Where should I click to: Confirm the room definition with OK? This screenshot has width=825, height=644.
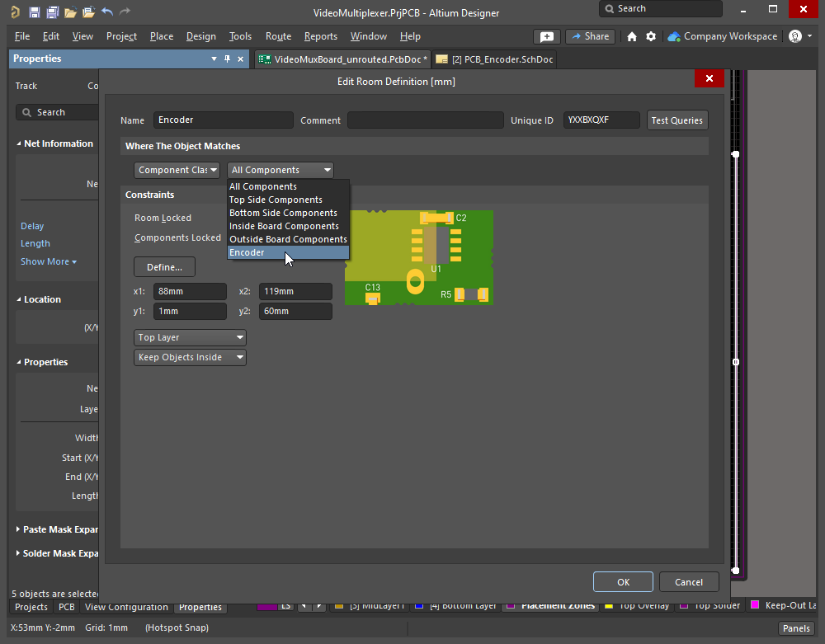(x=623, y=582)
